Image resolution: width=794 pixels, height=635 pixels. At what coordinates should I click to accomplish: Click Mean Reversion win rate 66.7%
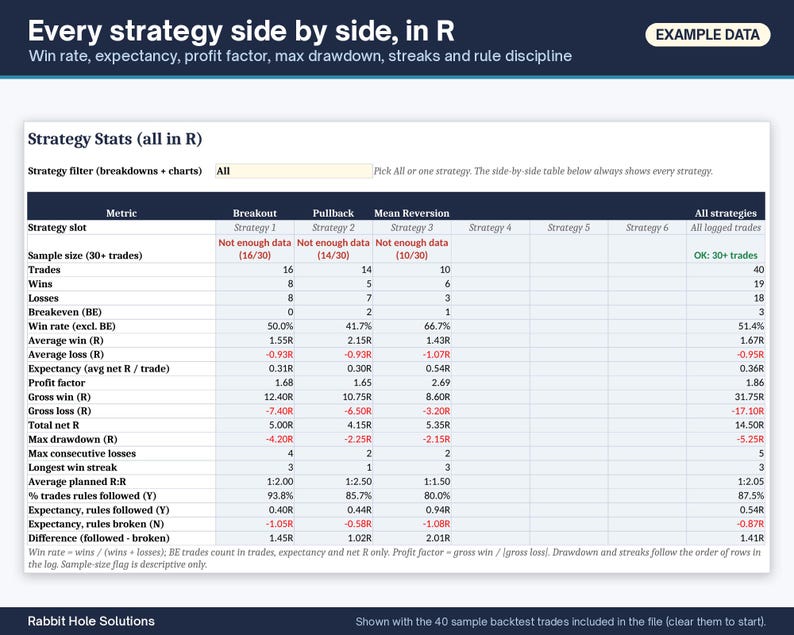click(437, 326)
